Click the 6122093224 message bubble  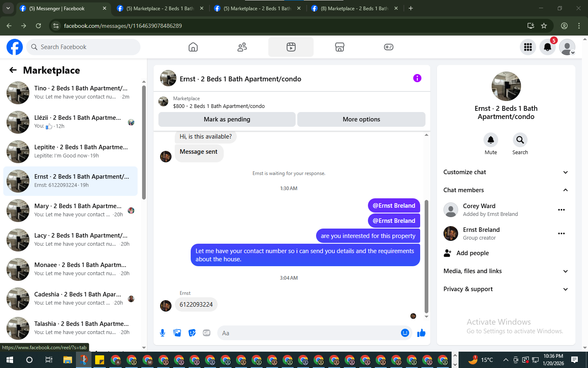tap(196, 305)
